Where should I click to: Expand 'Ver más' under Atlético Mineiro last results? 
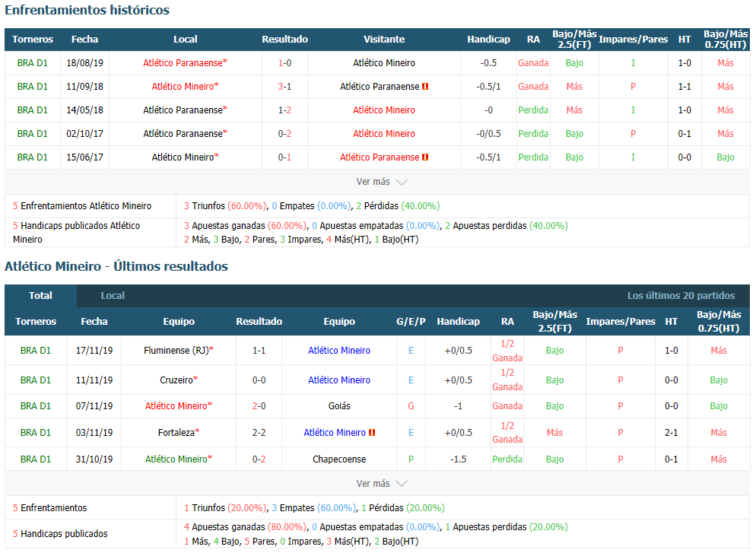(x=381, y=483)
